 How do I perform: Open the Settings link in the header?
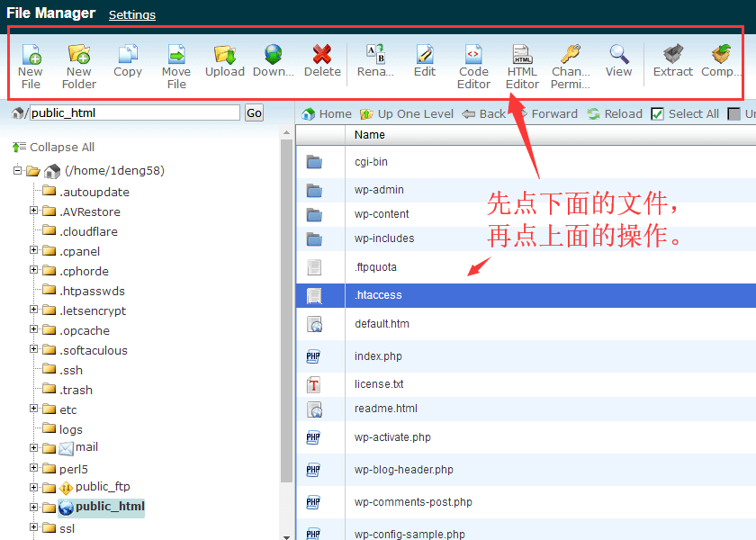coord(132,14)
